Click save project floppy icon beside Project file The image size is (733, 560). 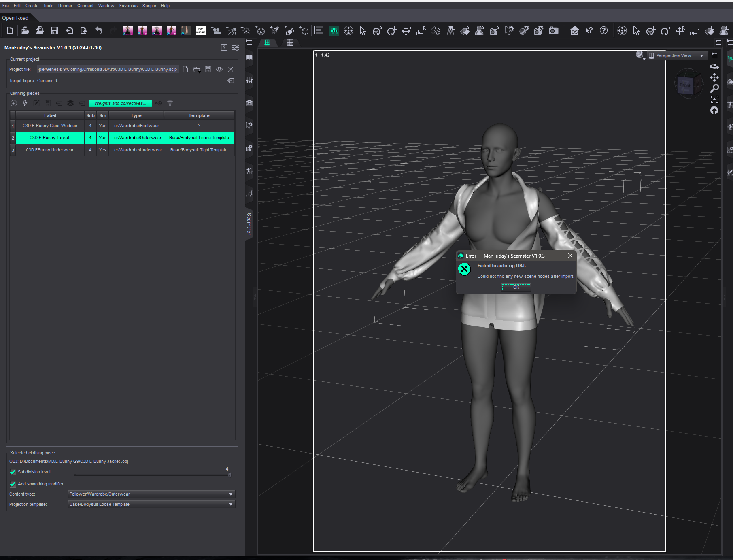[x=208, y=69]
